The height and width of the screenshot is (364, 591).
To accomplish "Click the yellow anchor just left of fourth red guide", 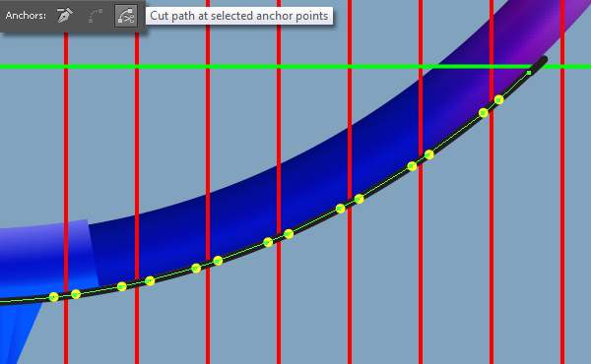I will click(x=268, y=242).
